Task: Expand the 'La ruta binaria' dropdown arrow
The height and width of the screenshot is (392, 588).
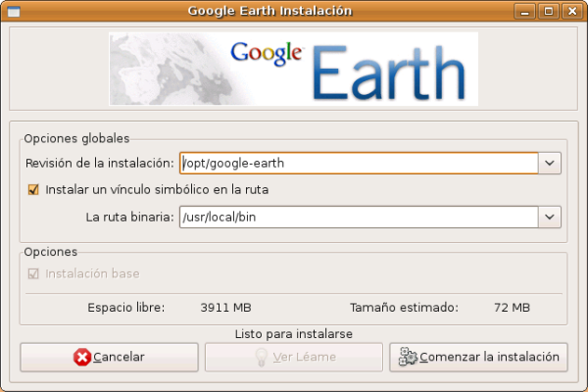Action: coord(550,217)
